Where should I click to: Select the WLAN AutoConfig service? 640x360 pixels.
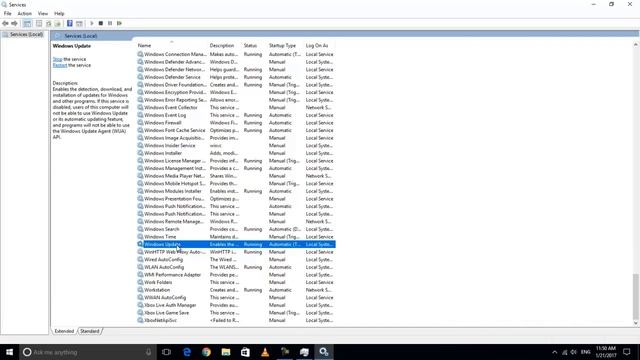click(236, 267)
